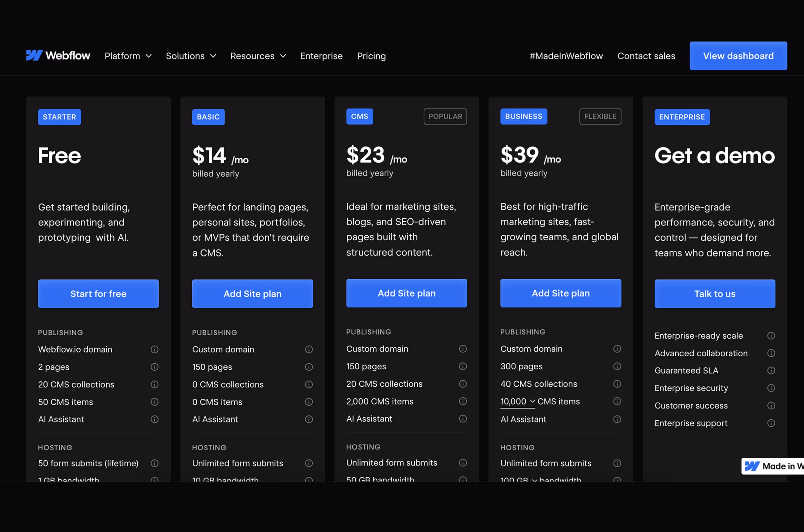Go to Pricing in the navbar
Viewport: 804px width, 532px height.
(x=371, y=56)
